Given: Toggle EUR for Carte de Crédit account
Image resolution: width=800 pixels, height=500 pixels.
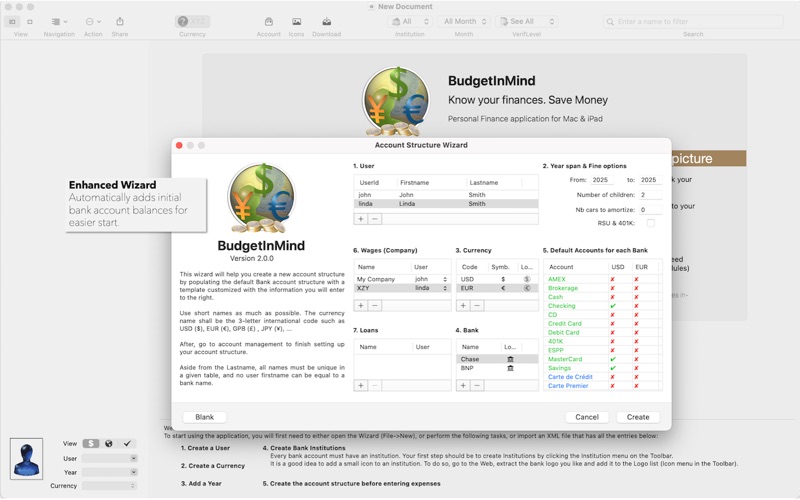Looking at the screenshot, I should click(636, 377).
